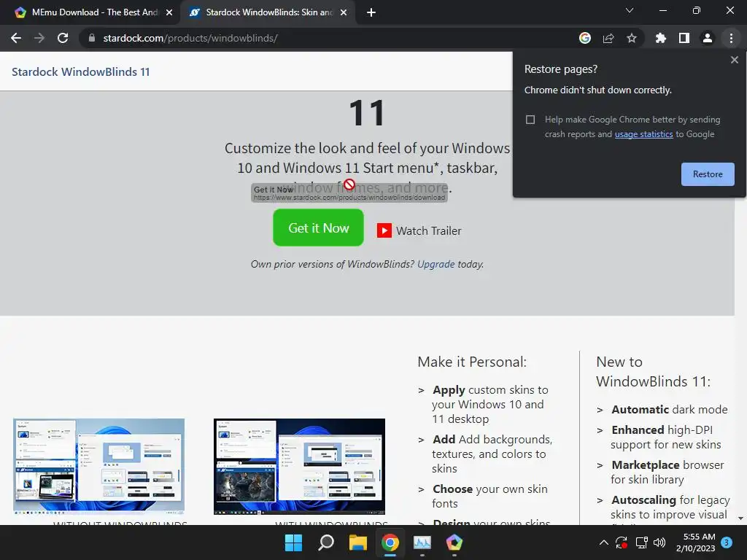
Task: Click the 'Make it Personal:' heading
Action: (x=472, y=362)
